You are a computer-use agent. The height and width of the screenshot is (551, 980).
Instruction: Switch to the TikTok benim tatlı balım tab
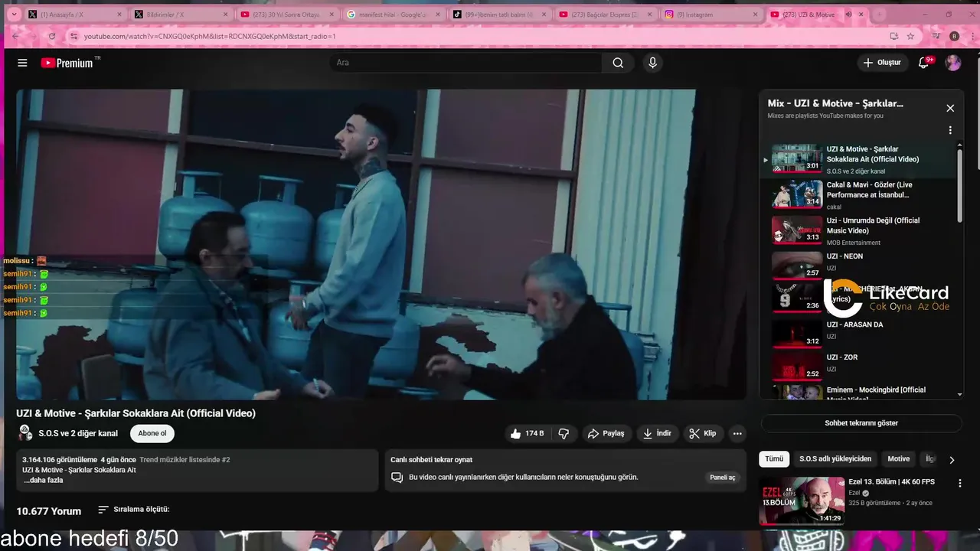498,15
